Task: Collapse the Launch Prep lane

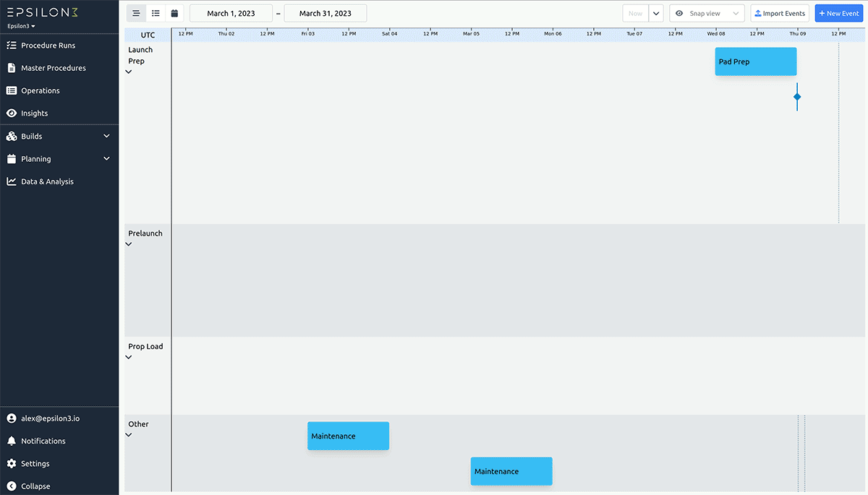Action: 128,72
